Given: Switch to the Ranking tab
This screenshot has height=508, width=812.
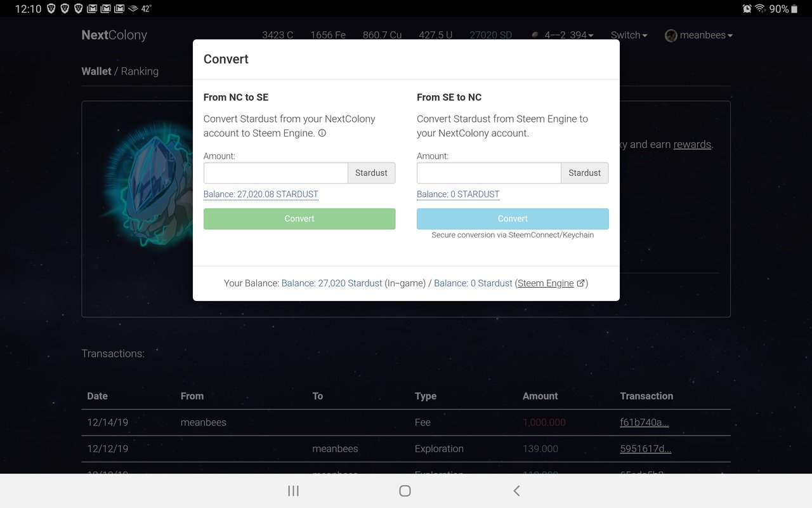Looking at the screenshot, I should click(140, 71).
